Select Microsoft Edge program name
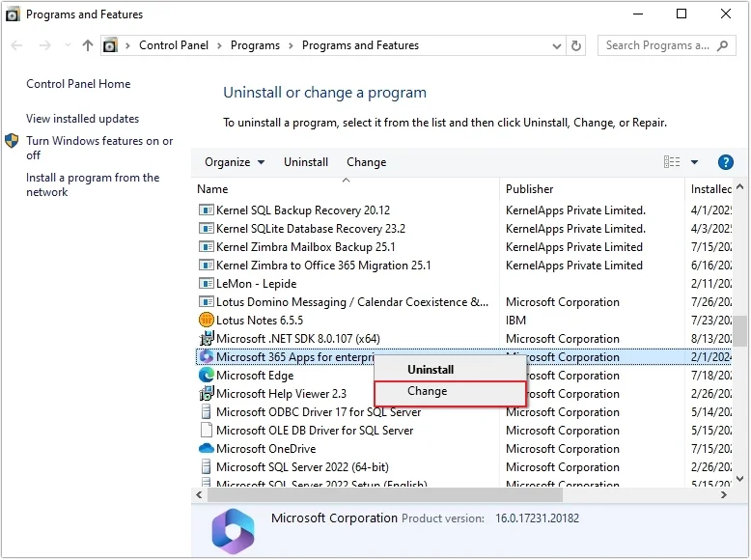The height and width of the screenshot is (560, 751). click(255, 376)
